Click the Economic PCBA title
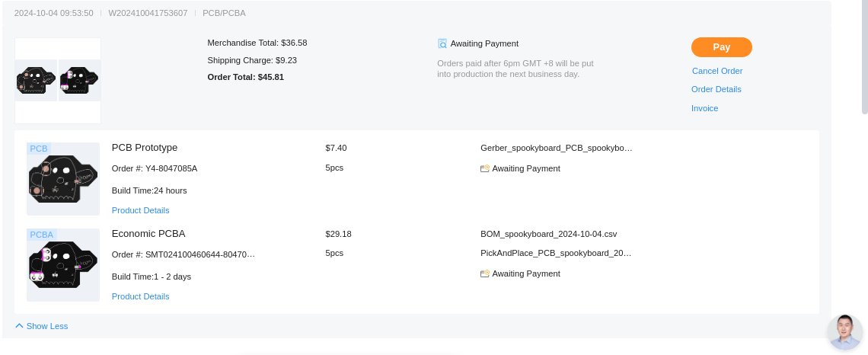The image size is (868, 355). pos(148,234)
